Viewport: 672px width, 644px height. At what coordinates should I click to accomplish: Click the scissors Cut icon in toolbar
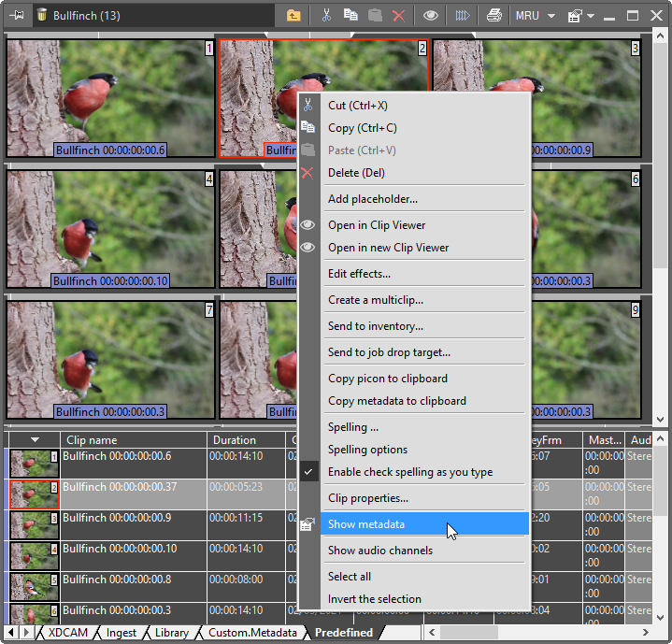point(326,16)
